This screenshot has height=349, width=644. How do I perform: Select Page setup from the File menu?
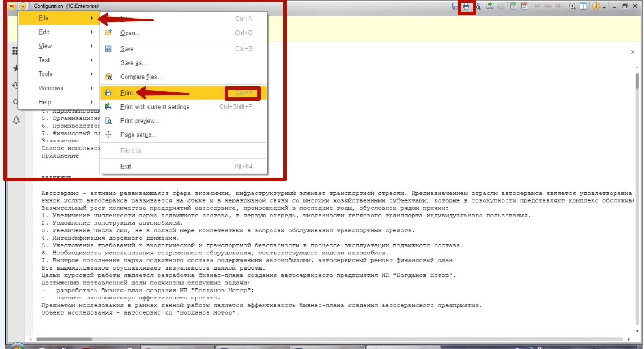coord(138,135)
